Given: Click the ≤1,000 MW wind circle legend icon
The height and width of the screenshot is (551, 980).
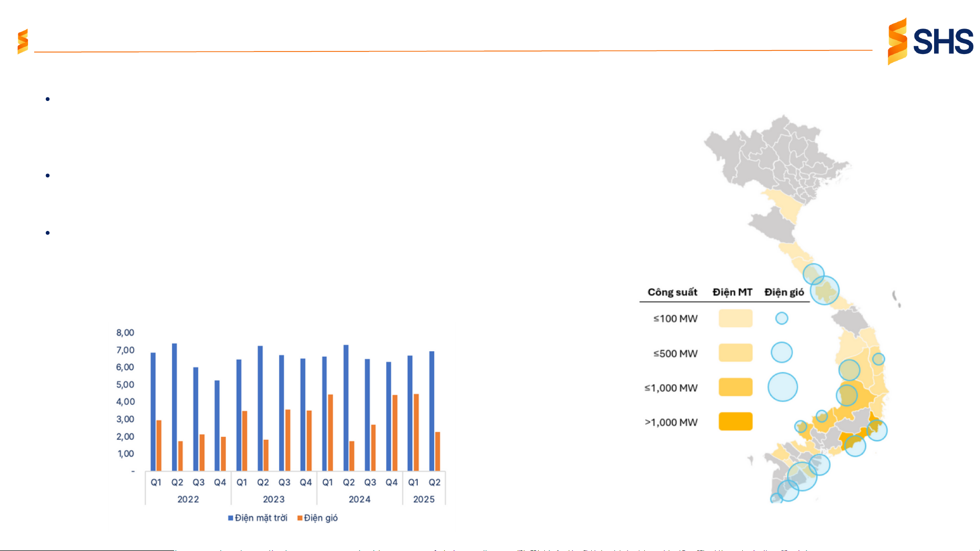Looking at the screenshot, I should pos(783,387).
